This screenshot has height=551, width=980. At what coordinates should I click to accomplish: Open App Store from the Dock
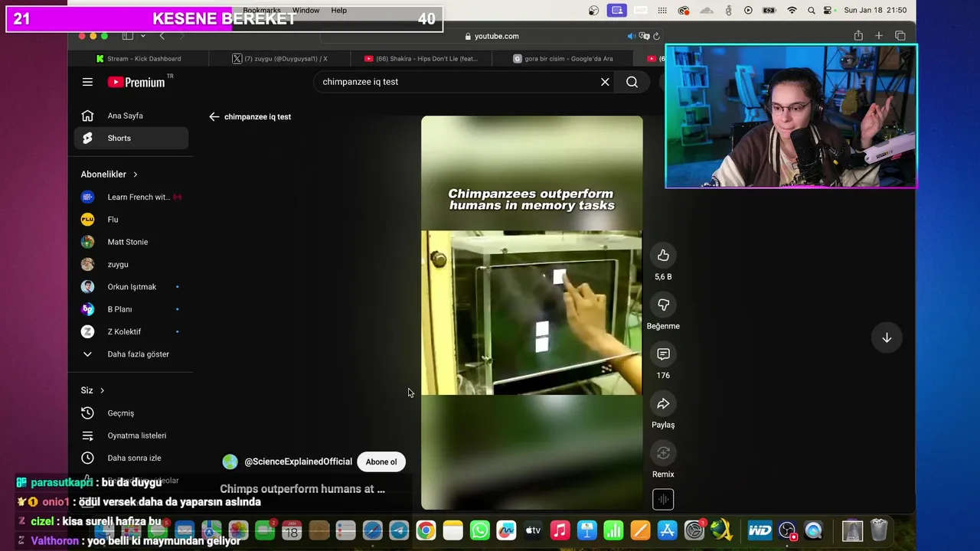[667, 530]
